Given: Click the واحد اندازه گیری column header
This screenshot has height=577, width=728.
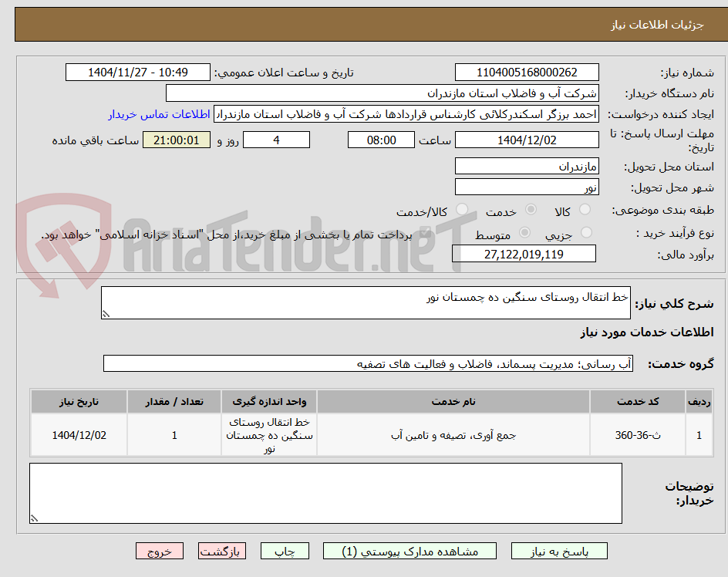Looking at the screenshot, I should pyautogui.click(x=269, y=402).
